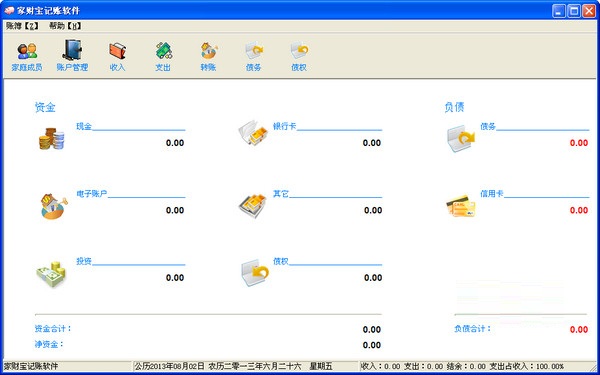This screenshot has height=375, width=600.
Task: Click status bar 收入：0.00 entry
Action: click(x=381, y=366)
